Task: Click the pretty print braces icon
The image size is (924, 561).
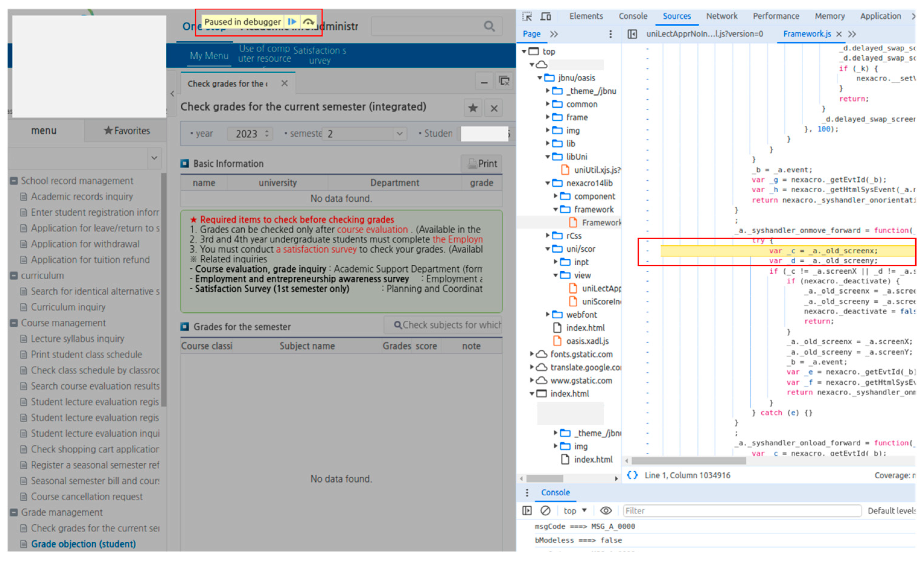Action: coord(632,475)
